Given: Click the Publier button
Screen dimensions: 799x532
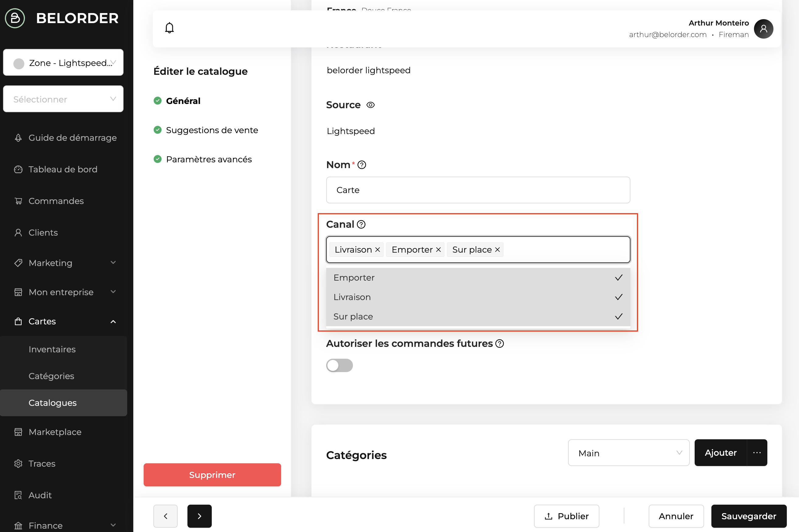Looking at the screenshot, I should 567,516.
